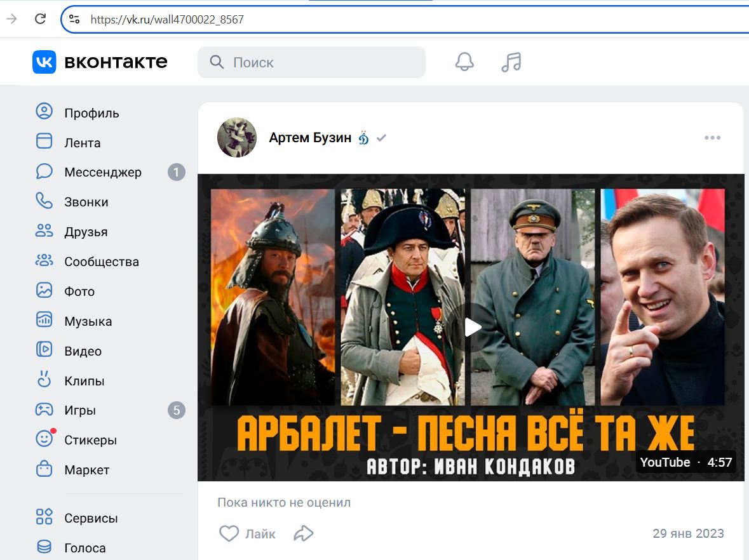Click the Игры gamepad icon
749x560 pixels.
point(44,409)
